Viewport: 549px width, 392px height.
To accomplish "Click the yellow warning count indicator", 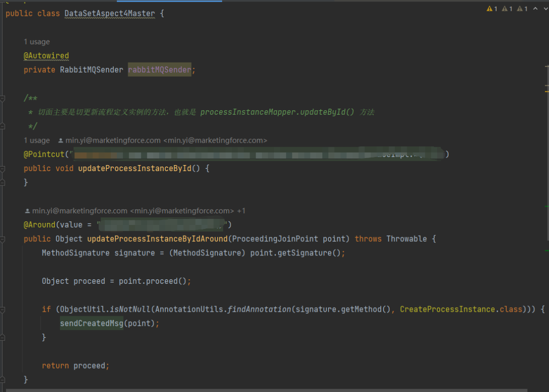I will 492,9.
